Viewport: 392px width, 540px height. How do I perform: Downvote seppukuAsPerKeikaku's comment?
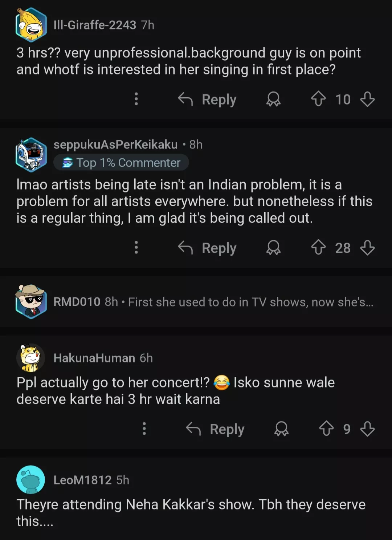coord(367,248)
